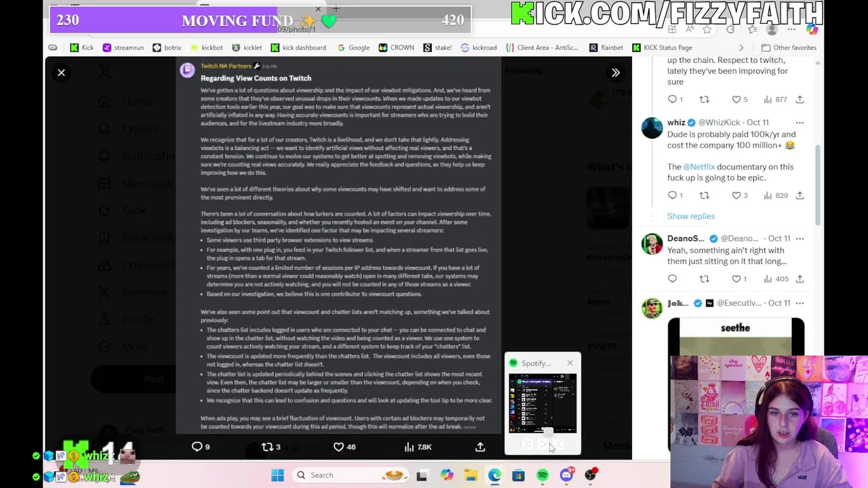The image size is (868, 488).
Task: Expand more bookmarks with the chevron arrow
Action: pos(741,47)
